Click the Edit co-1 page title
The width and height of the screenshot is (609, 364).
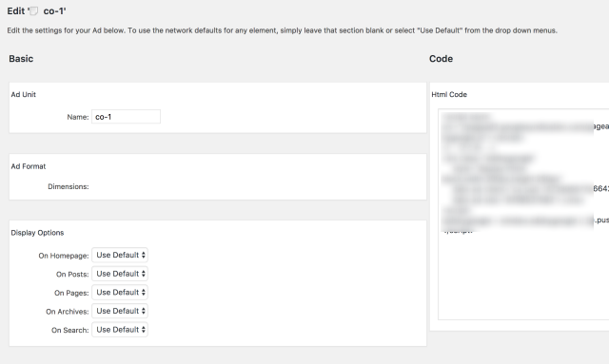pos(36,10)
